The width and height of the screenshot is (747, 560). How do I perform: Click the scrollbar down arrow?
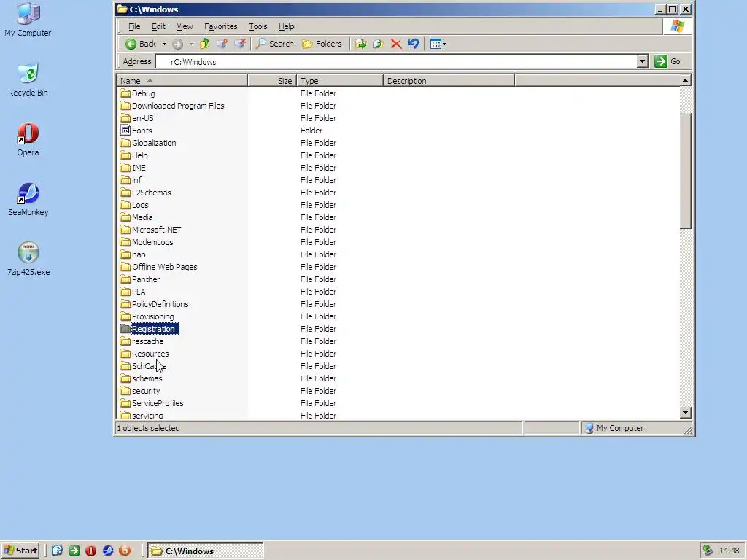(686, 413)
